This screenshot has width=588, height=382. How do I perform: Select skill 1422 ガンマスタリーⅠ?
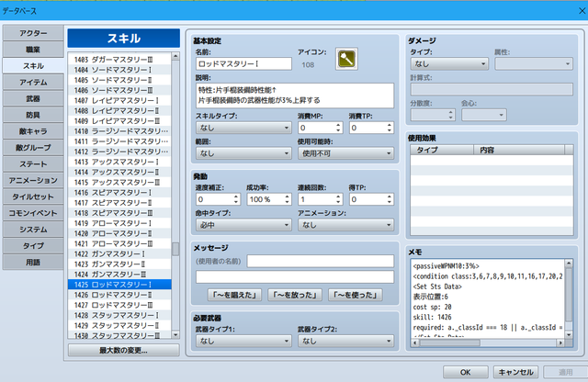[119, 253]
